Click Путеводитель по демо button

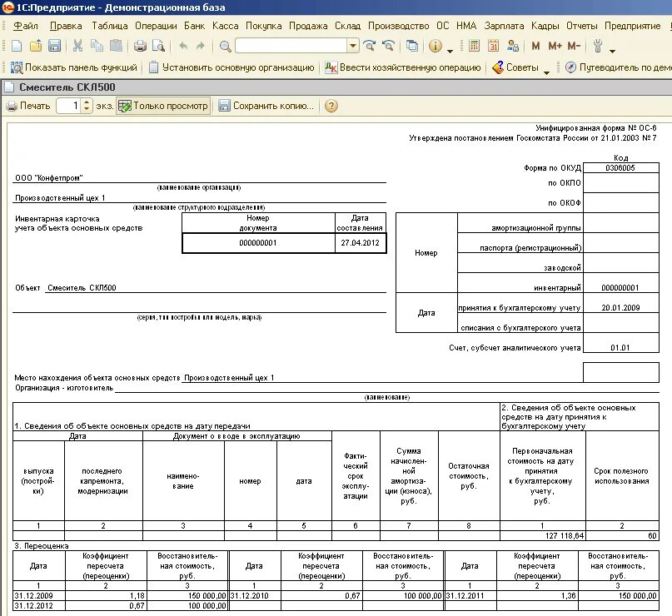point(618,67)
